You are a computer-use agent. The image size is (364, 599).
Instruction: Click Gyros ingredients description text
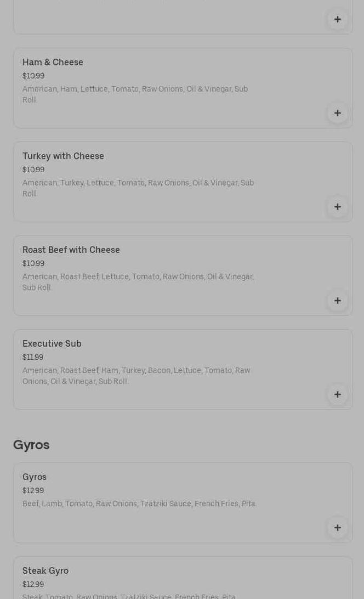139,504
